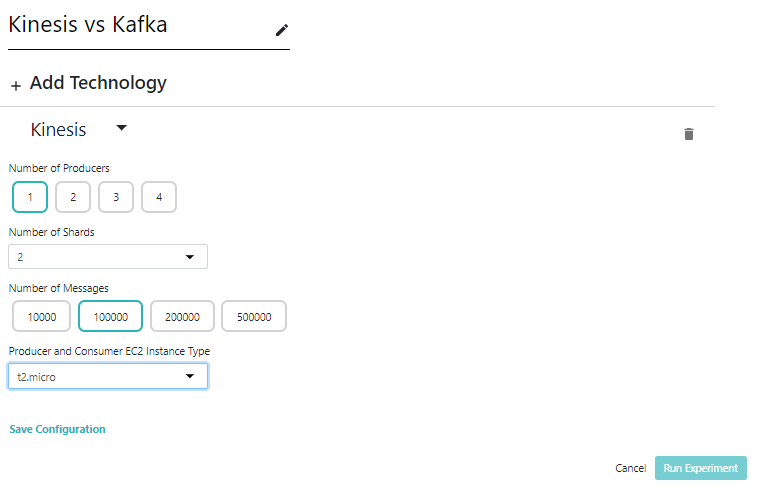The image size is (763, 489).
Task: Delete Kinesis technology with trash icon
Action: point(688,134)
